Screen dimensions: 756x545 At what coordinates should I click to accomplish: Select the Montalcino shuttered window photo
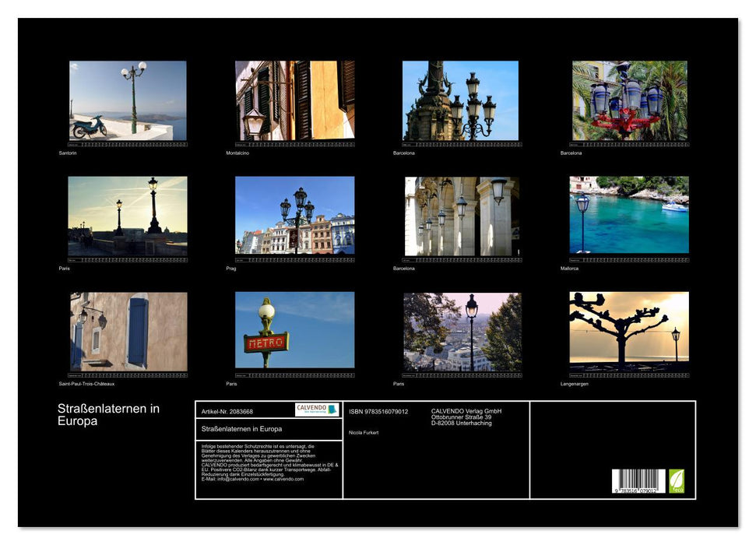[294, 100]
